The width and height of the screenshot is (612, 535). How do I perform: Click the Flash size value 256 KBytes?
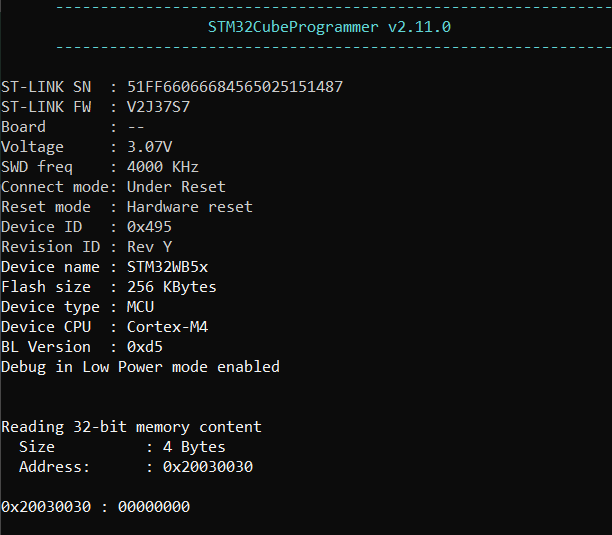coord(172,287)
